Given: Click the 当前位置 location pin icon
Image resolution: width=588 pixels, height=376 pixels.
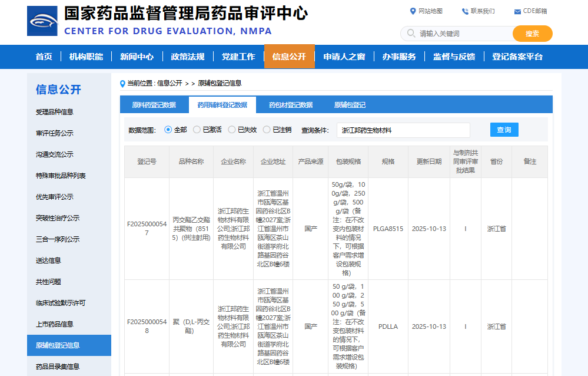Looking at the screenshot, I should click(x=122, y=84).
